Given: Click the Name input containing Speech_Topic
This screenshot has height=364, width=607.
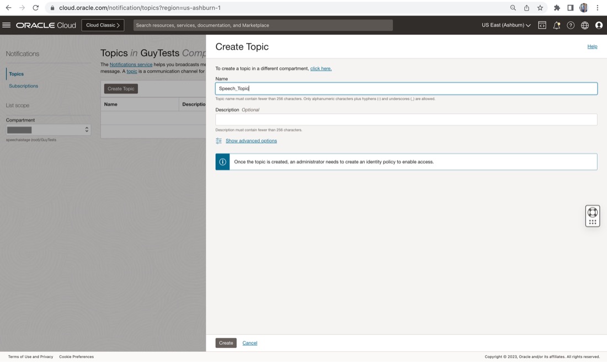Looking at the screenshot, I should pyautogui.click(x=406, y=89).
